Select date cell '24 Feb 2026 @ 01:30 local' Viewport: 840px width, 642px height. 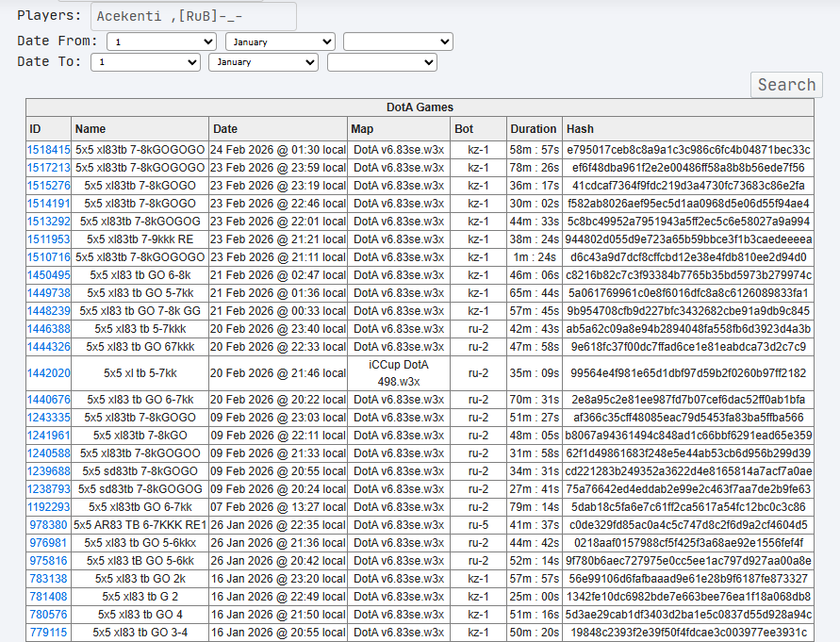click(x=278, y=150)
